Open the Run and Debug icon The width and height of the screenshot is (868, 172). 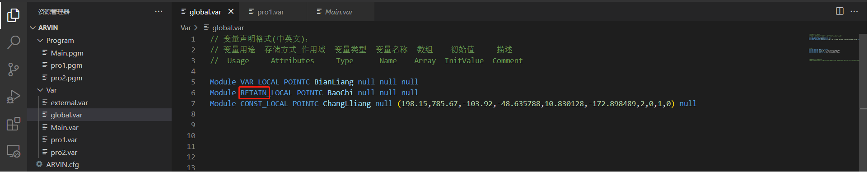(14, 97)
